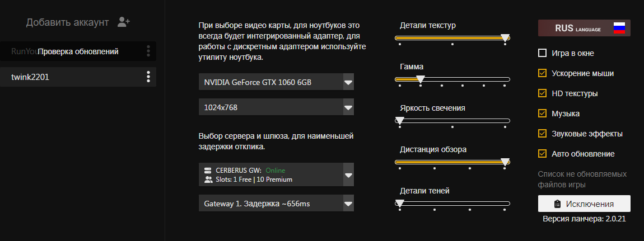This screenshot has height=241, width=644.
Task: Select the twink2201 account entry
Action: pyautogui.click(x=78, y=77)
